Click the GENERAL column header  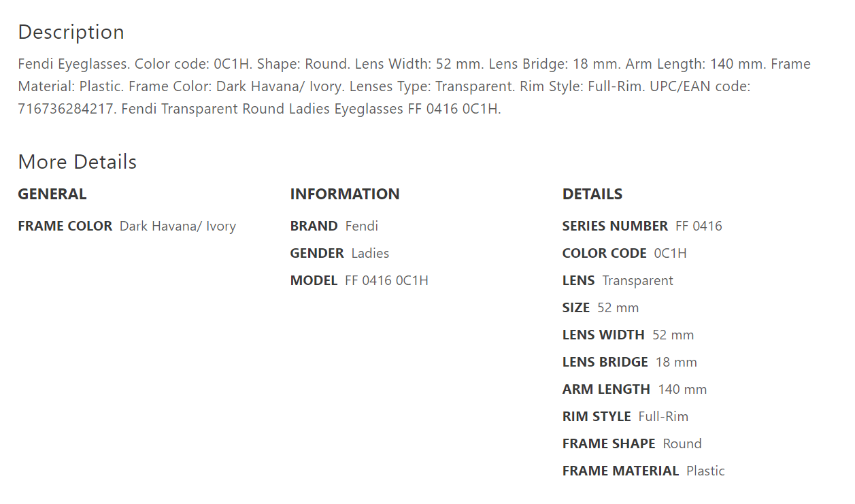(52, 194)
